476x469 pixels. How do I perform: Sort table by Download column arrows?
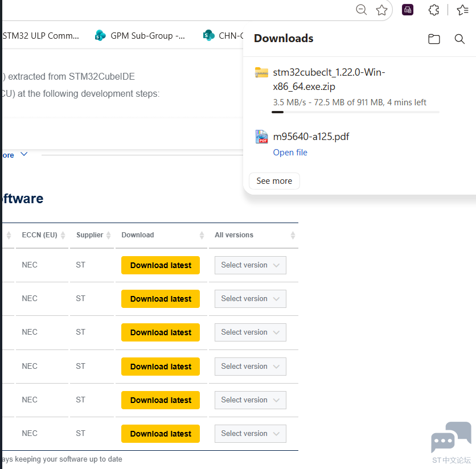click(202, 235)
